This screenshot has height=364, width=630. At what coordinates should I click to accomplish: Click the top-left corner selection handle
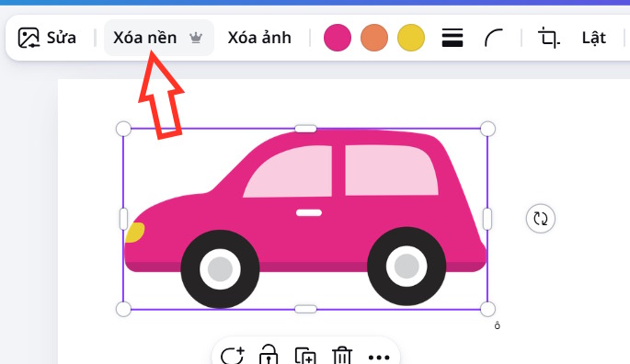(123, 129)
